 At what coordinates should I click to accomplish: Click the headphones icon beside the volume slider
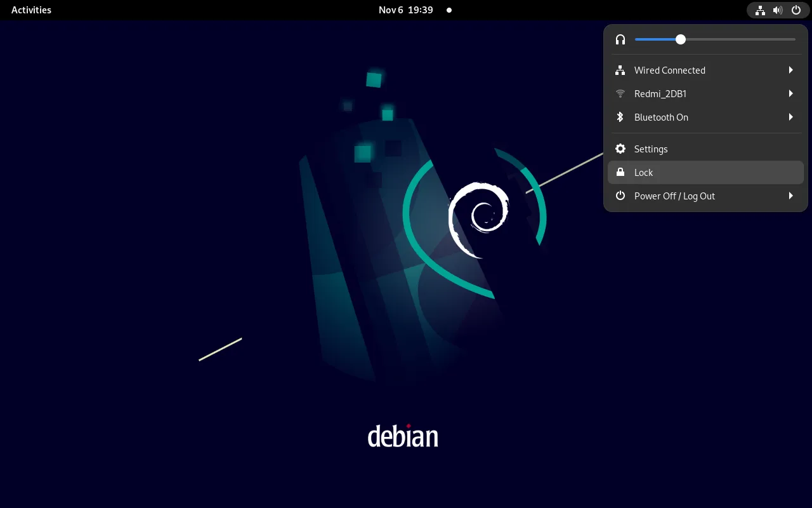tap(620, 39)
